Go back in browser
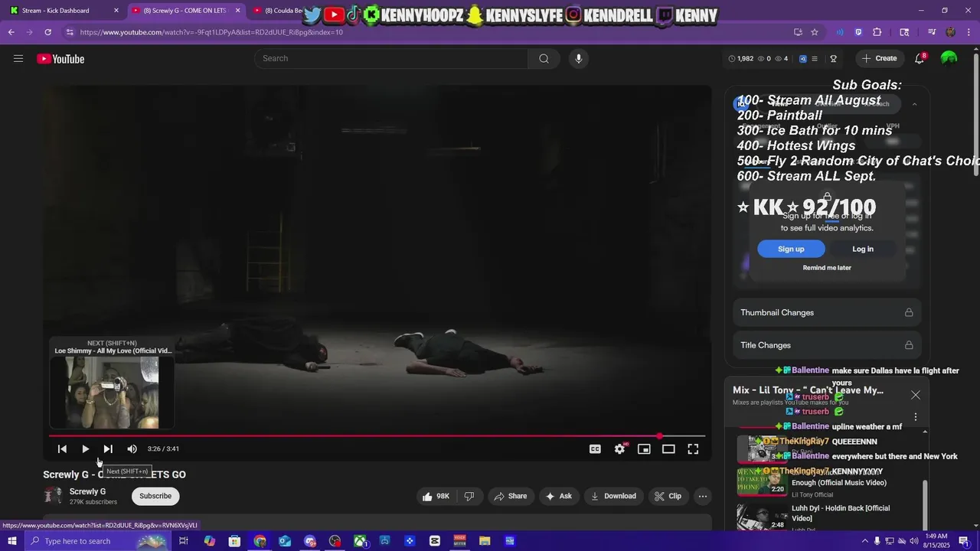This screenshot has width=980, height=551. coord(11,32)
